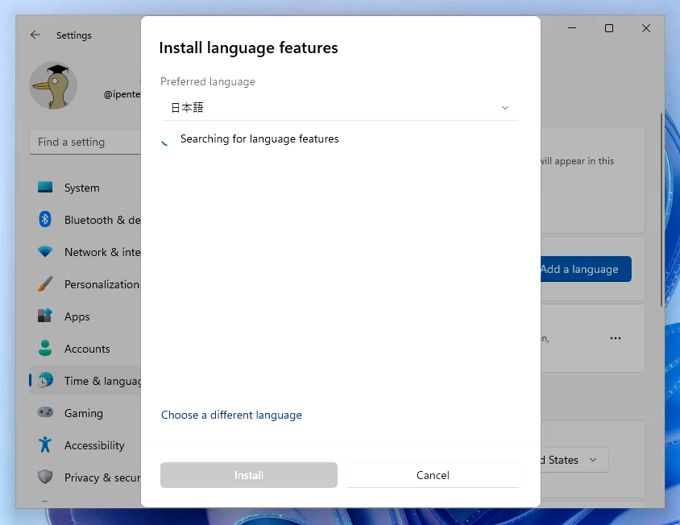Select the Privacy & security shield icon
The height and width of the screenshot is (525, 680).
pyautogui.click(x=45, y=477)
